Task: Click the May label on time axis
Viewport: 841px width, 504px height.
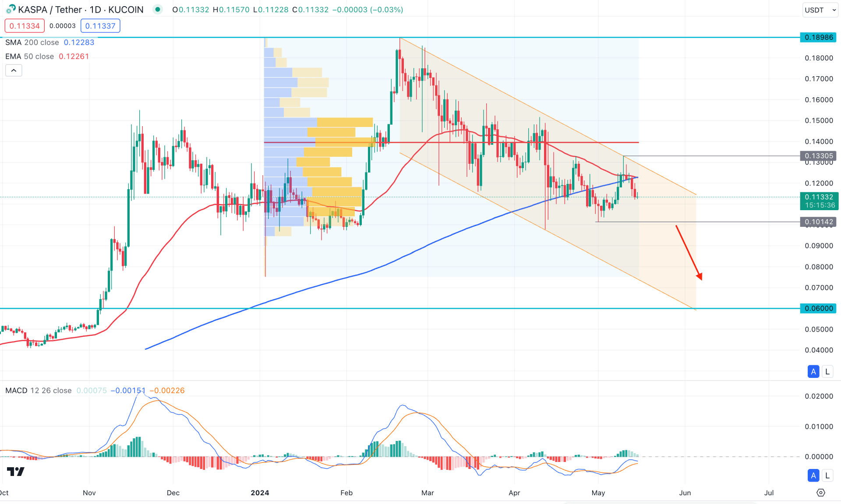Action: [x=598, y=493]
